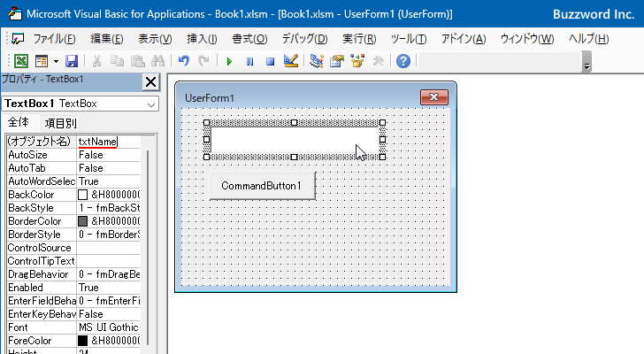This screenshot has width=644, height=354.
Task: Open VBA Help question mark icon
Action: pyautogui.click(x=403, y=61)
